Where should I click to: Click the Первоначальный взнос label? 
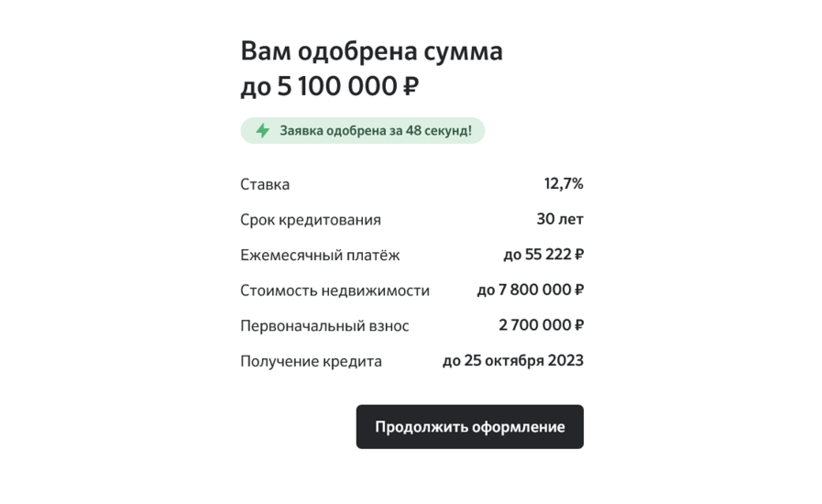324,326
